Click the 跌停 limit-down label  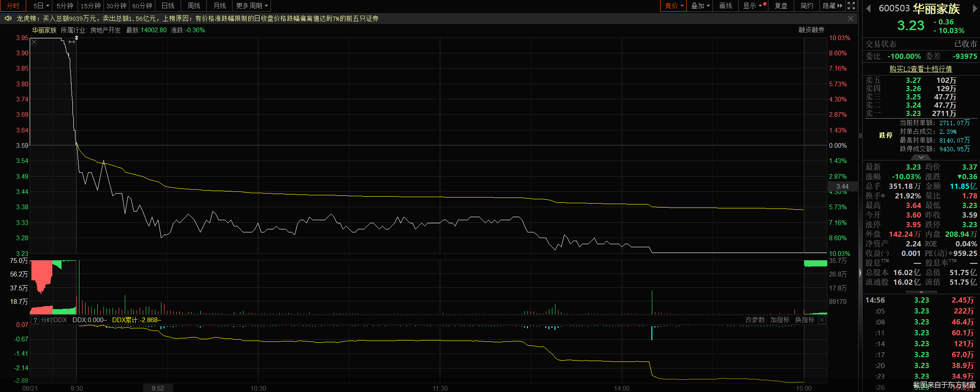coord(886,135)
